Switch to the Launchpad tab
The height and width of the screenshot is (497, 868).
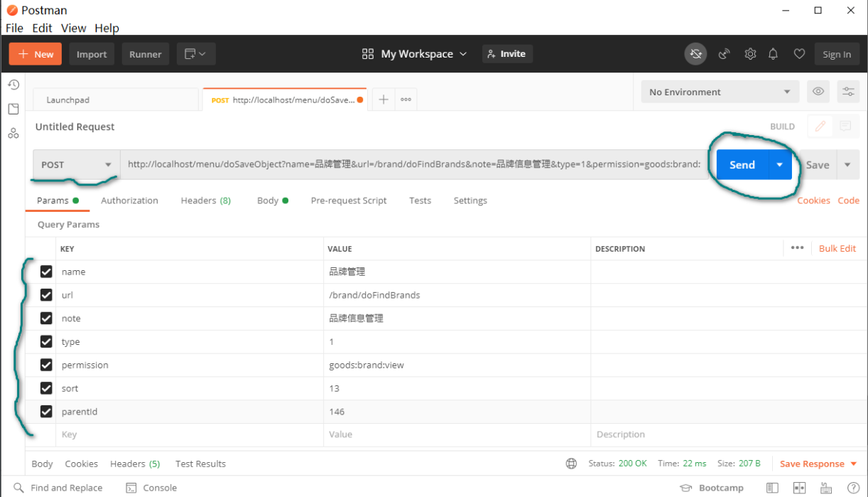click(x=116, y=100)
